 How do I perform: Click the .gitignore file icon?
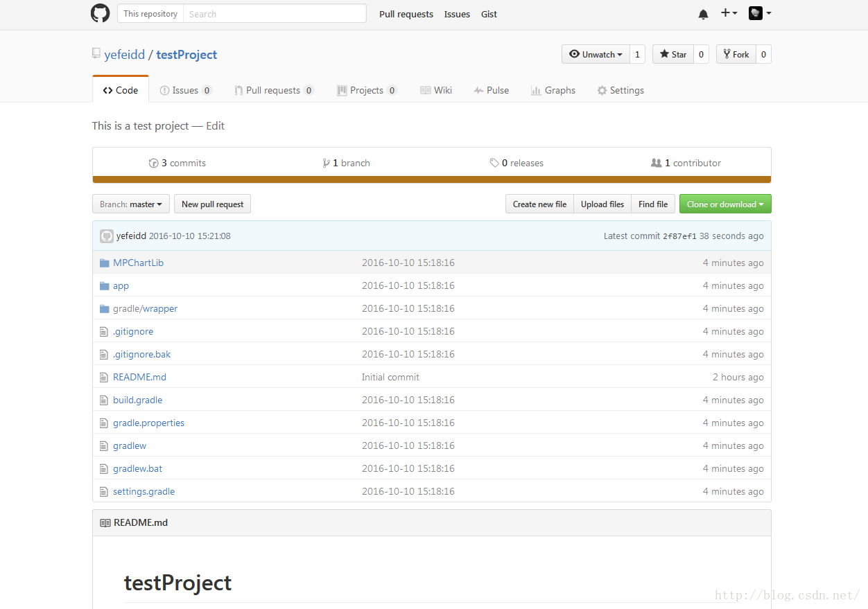(x=104, y=331)
